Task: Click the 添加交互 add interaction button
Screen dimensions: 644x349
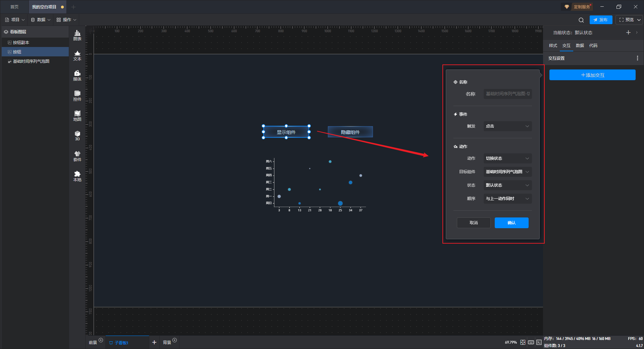Action: click(x=592, y=75)
